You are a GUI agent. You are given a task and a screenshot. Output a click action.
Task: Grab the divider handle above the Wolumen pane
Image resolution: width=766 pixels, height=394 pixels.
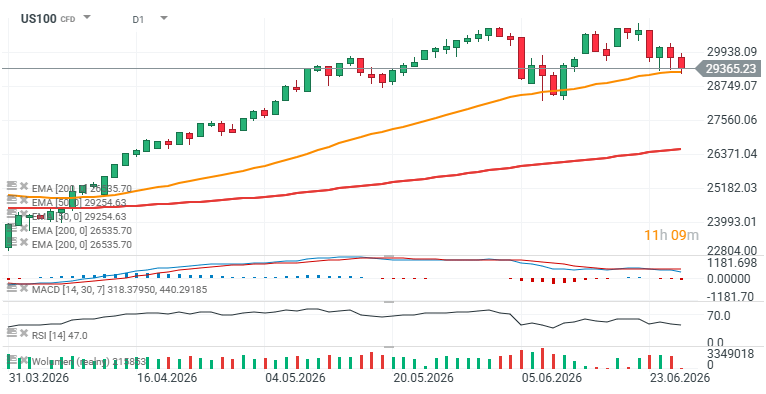click(x=389, y=347)
